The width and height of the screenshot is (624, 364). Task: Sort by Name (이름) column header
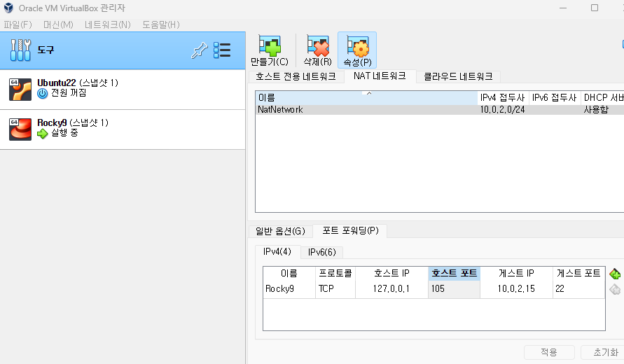[x=366, y=98]
